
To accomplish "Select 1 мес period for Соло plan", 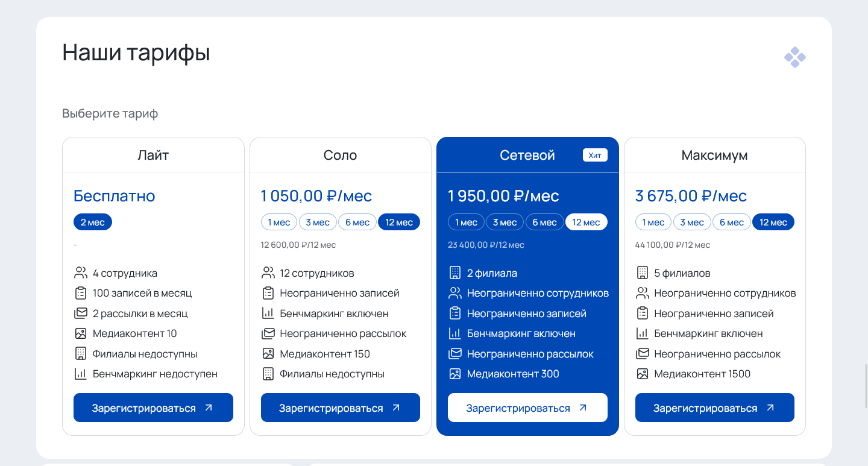I will pyautogui.click(x=279, y=222).
